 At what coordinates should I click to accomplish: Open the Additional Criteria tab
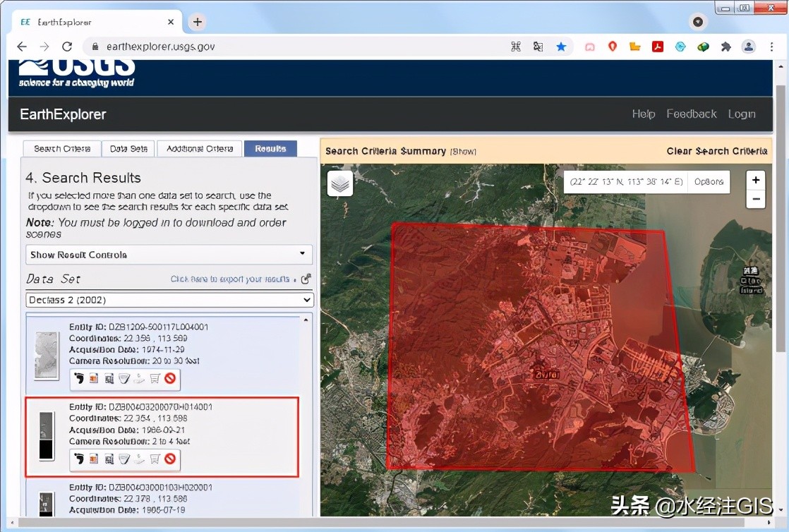[x=199, y=148]
